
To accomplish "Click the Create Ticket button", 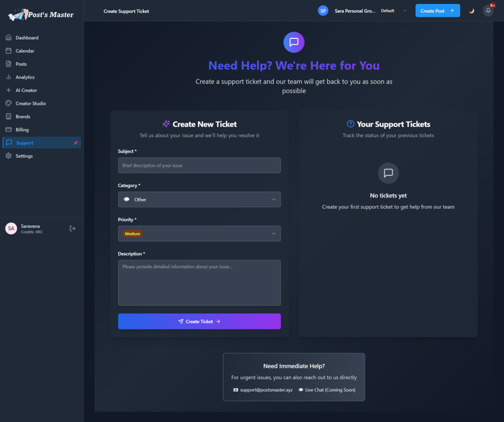I will click(199, 322).
